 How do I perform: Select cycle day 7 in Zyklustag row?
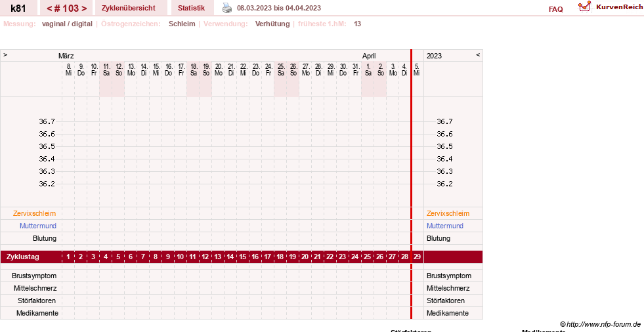click(x=143, y=257)
